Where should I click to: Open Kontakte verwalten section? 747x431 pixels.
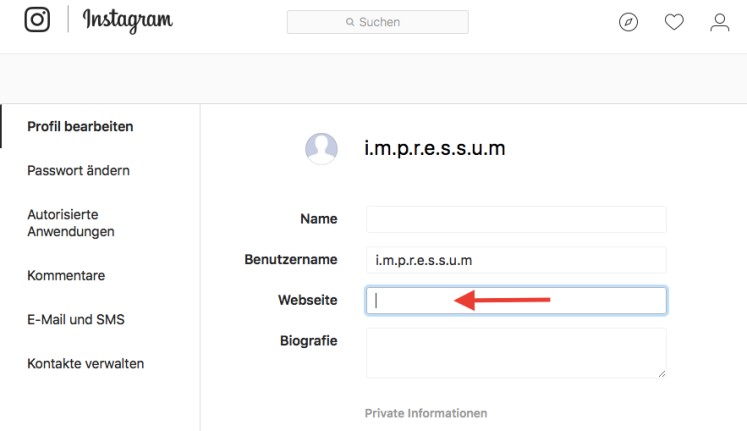(85, 364)
